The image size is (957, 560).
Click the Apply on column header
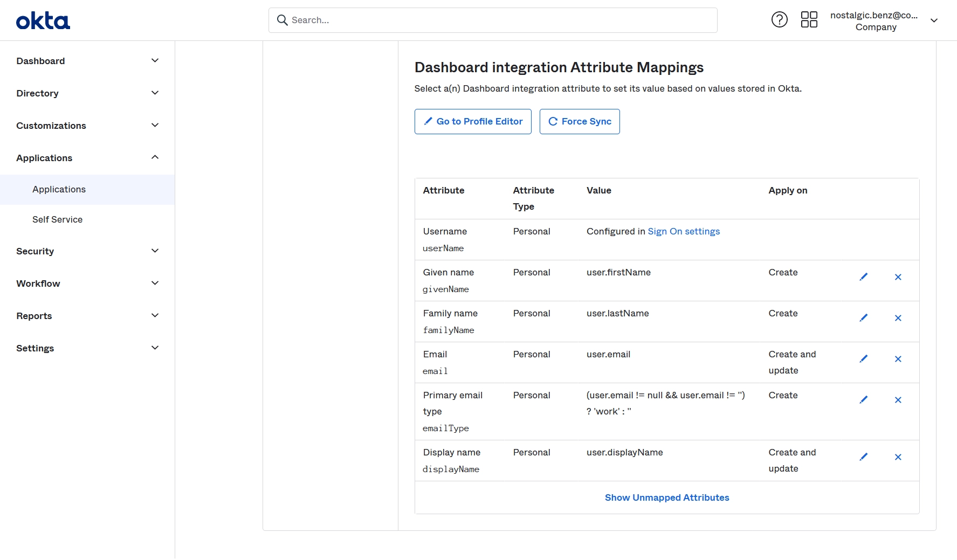pos(788,190)
